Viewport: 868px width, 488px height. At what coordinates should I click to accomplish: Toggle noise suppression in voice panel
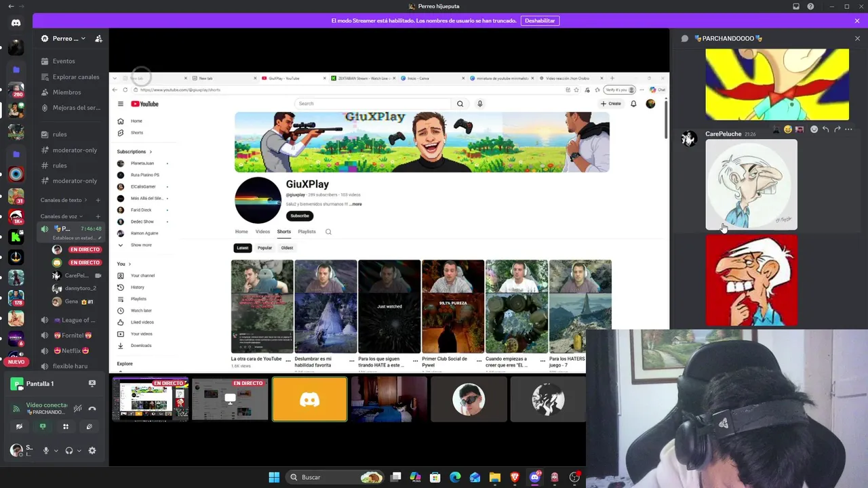tap(78, 409)
